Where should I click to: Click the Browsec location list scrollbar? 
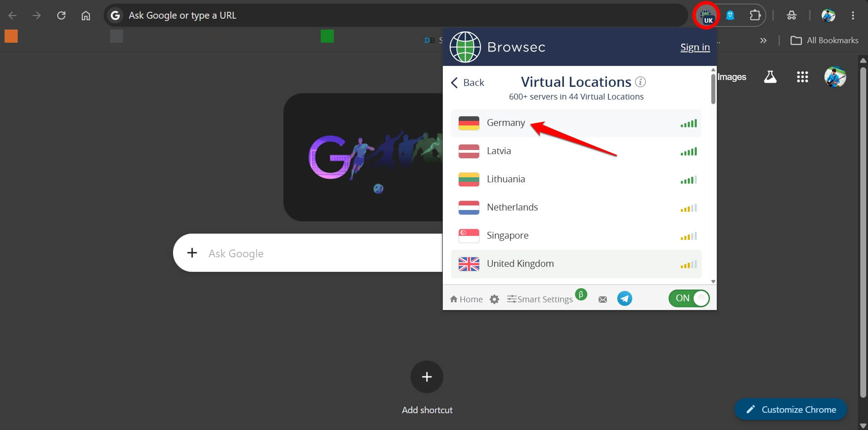click(x=713, y=89)
